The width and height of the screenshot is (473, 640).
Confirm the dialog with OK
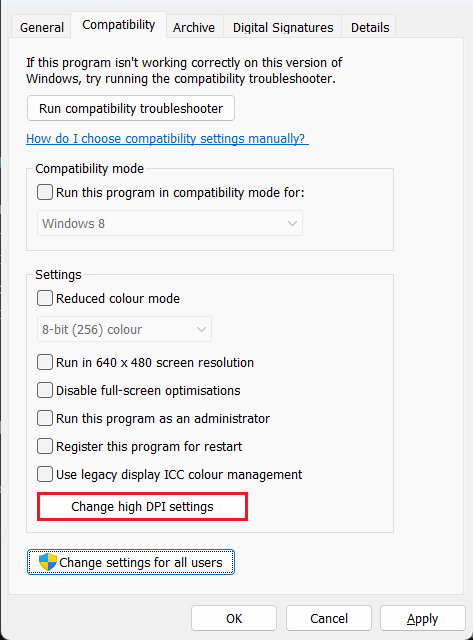click(x=234, y=618)
